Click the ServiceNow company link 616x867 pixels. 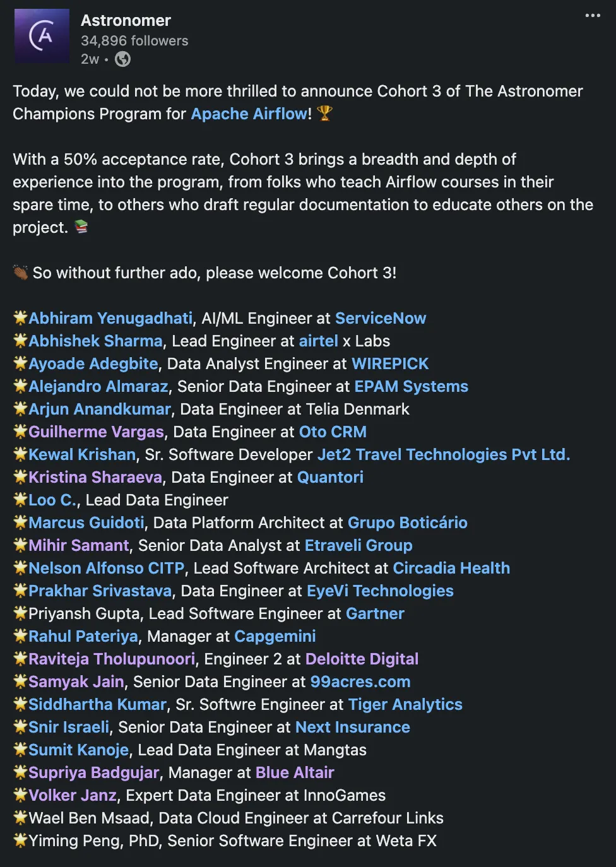(381, 318)
